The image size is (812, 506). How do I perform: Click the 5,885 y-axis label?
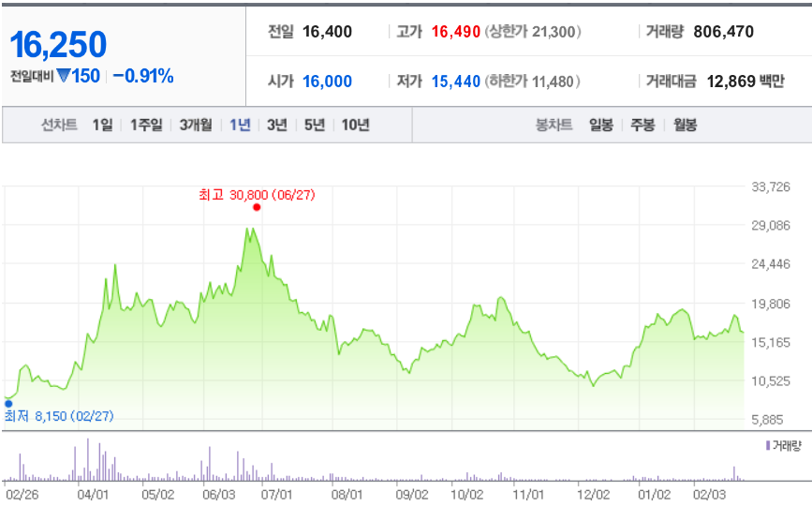(x=767, y=420)
